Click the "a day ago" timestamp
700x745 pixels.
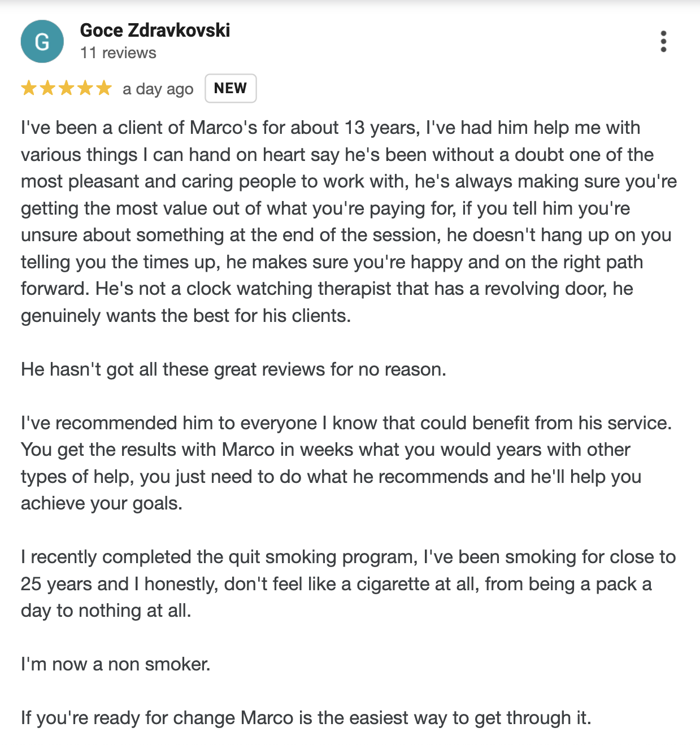click(158, 89)
